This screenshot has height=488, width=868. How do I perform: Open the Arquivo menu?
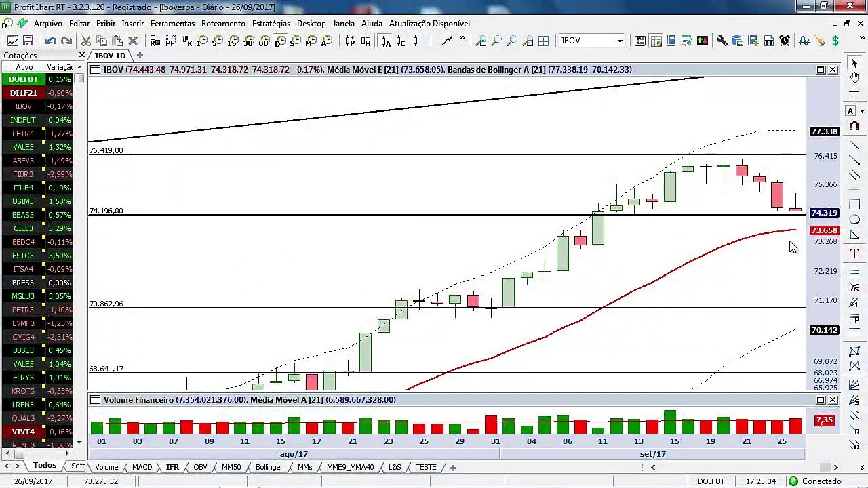47,24
